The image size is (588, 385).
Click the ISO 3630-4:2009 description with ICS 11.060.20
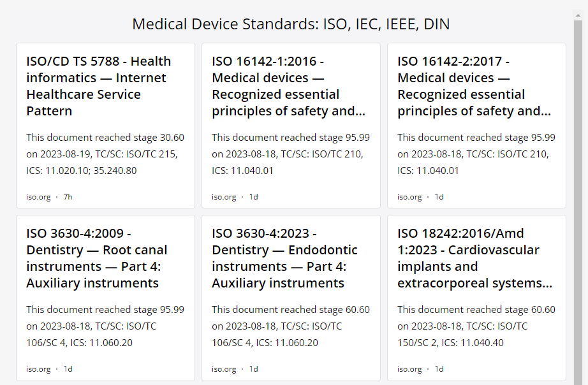click(x=105, y=326)
